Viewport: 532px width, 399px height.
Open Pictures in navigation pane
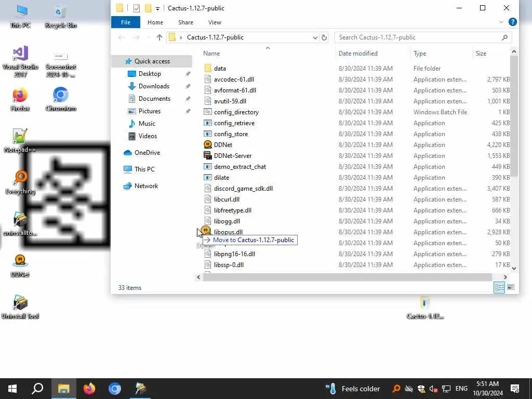(x=149, y=111)
